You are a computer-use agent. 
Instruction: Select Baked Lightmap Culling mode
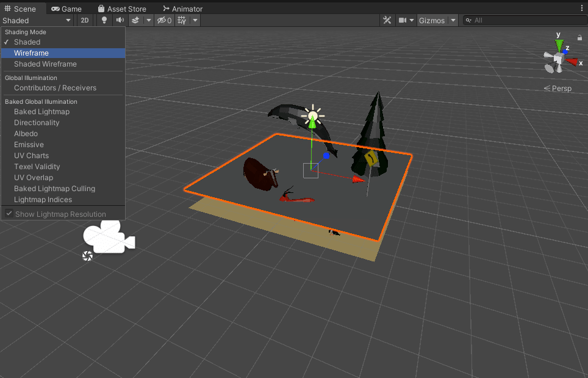63,189
